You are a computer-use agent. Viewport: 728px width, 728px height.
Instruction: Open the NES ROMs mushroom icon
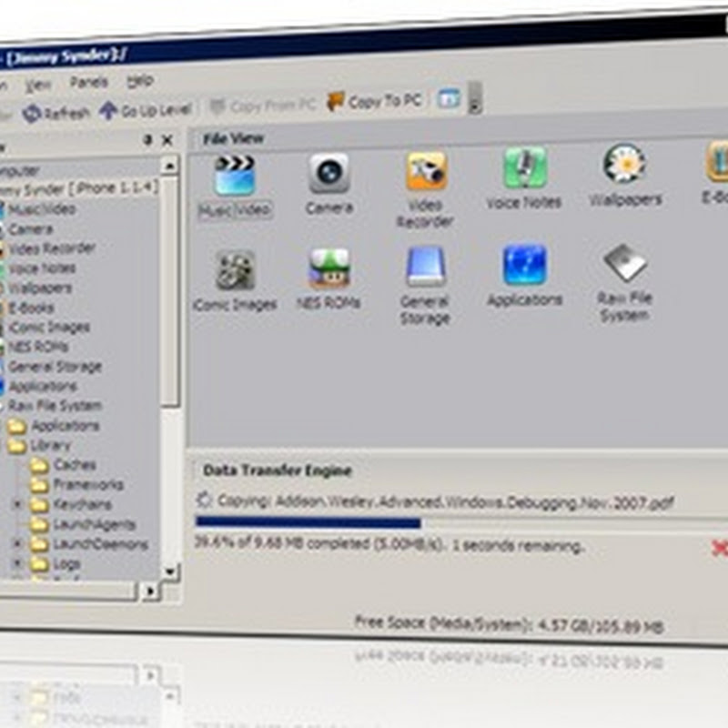(329, 268)
